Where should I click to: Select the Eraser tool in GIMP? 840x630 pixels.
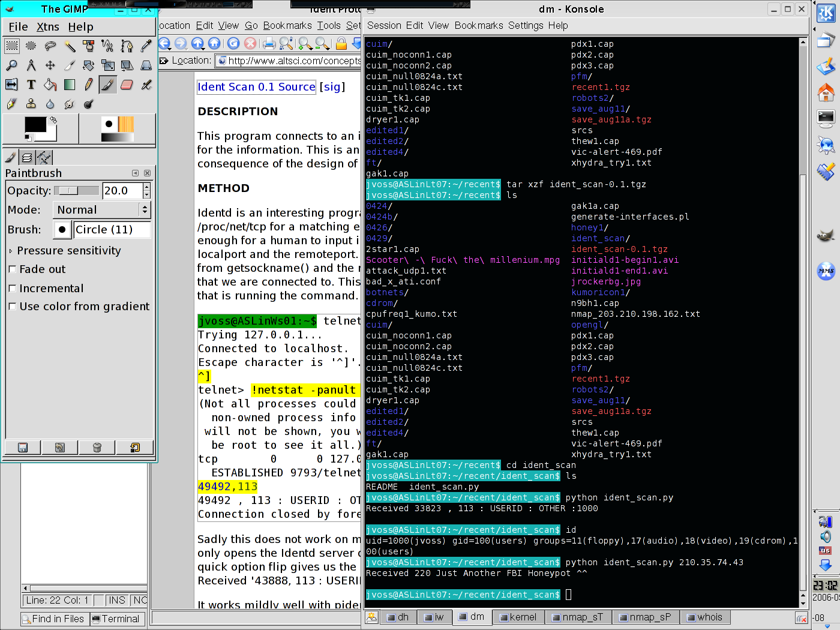[x=127, y=85]
